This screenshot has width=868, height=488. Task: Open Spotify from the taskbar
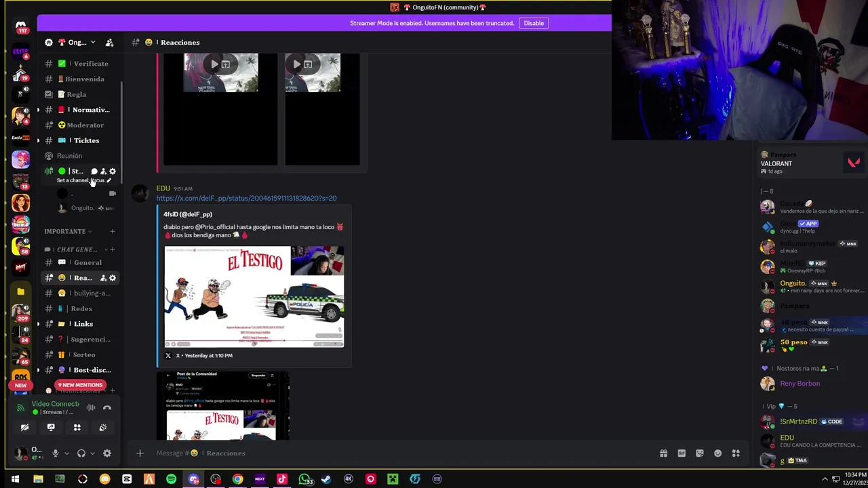(171, 479)
